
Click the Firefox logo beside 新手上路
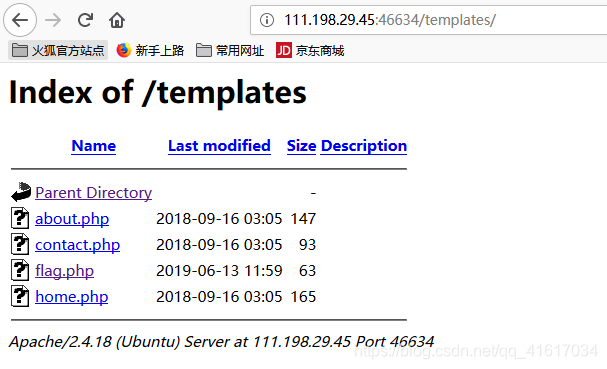coord(124,50)
